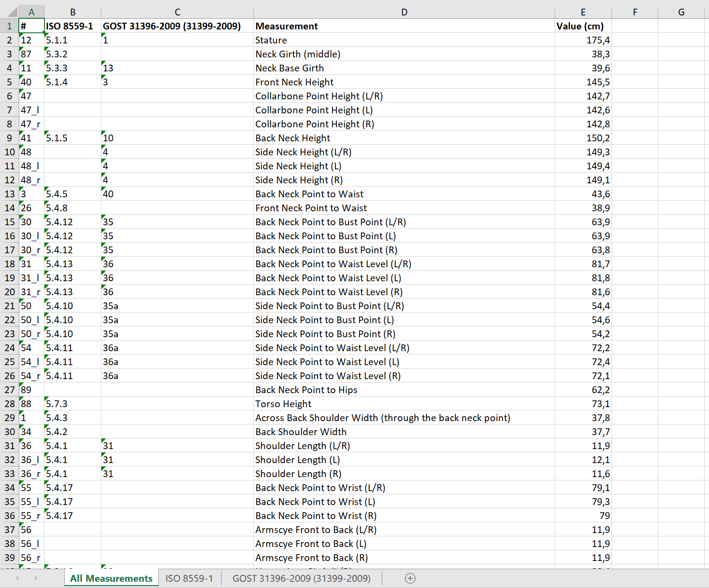Click the New Sheet plus icon
This screenshot has height=588, width=709.
click(x=410, y=578)
